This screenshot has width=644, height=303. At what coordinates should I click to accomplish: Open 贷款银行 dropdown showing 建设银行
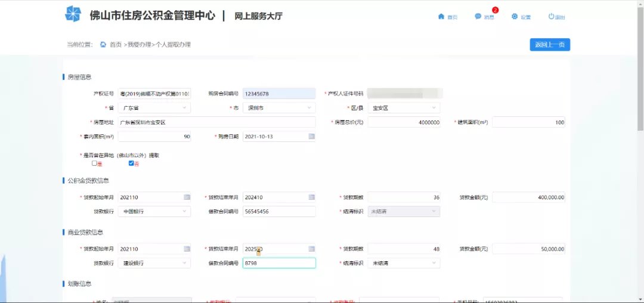[x=154, y=263]
